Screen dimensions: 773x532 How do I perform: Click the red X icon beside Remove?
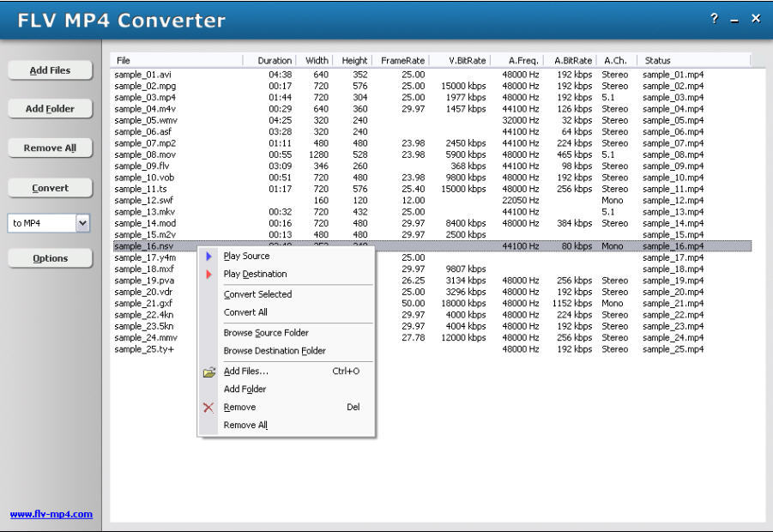click(x=206, y=407)
